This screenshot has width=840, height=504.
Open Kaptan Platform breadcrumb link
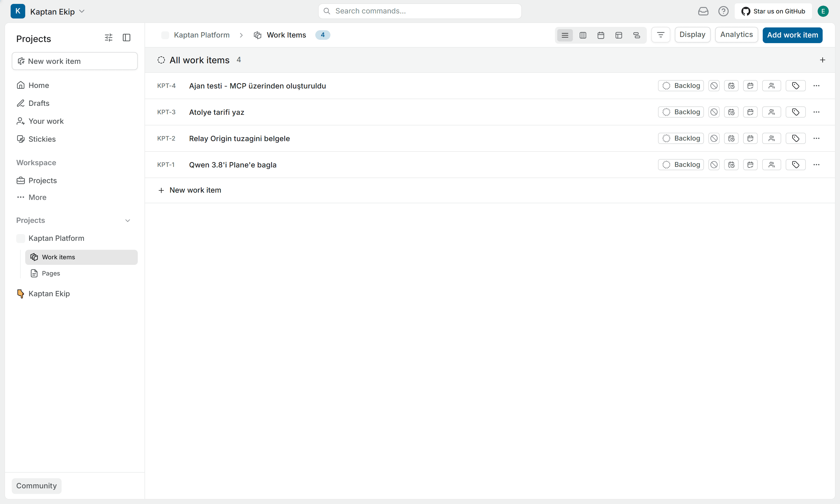point(196,35)
